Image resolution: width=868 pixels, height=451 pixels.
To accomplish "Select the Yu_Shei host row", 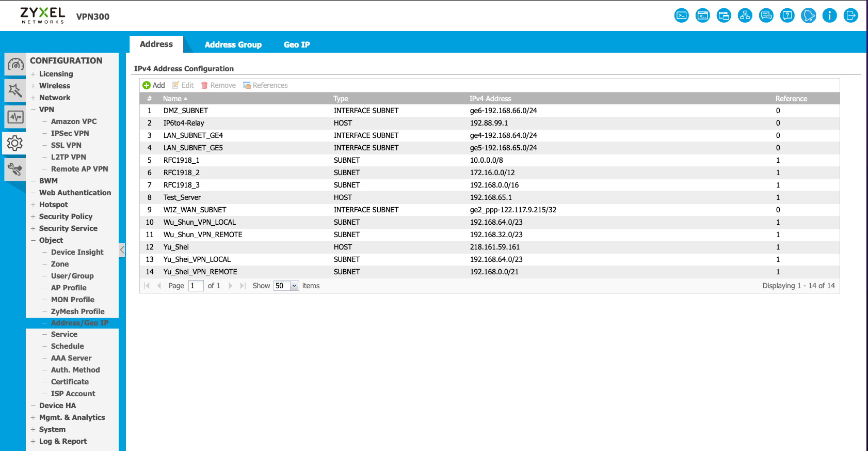I will (x=490, y=247).
